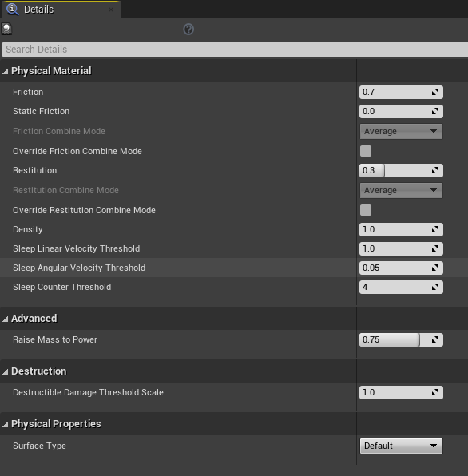
Task: Click the Restitution slider
Action: (x=401, y=170)
